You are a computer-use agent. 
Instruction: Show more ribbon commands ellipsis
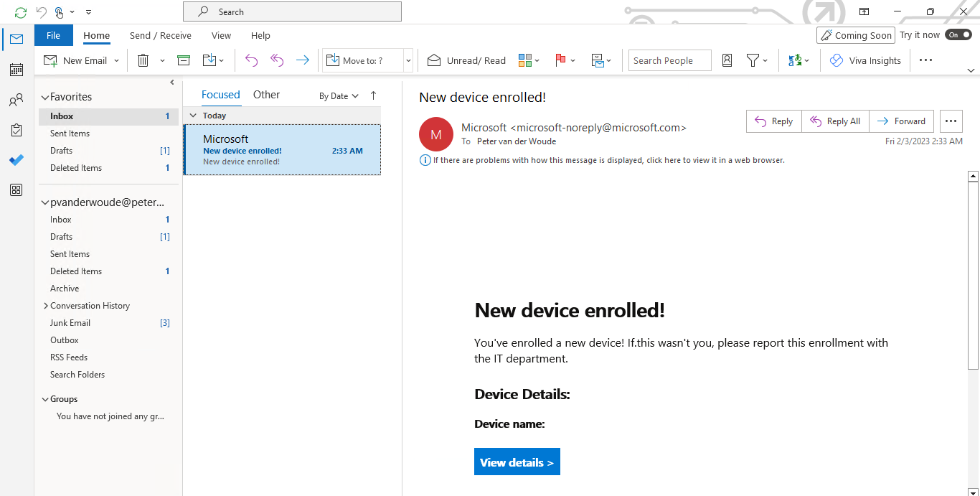[925, 60]
